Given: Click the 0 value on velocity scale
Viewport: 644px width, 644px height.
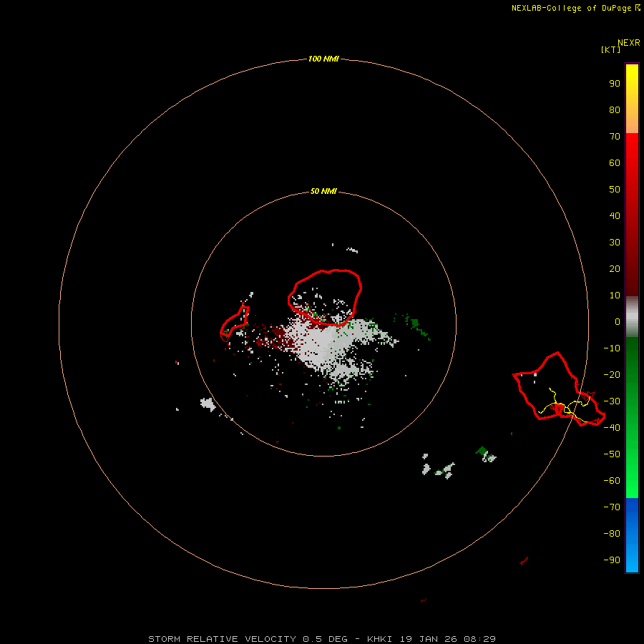Looking at the screenshot, I should pos(617,321).
